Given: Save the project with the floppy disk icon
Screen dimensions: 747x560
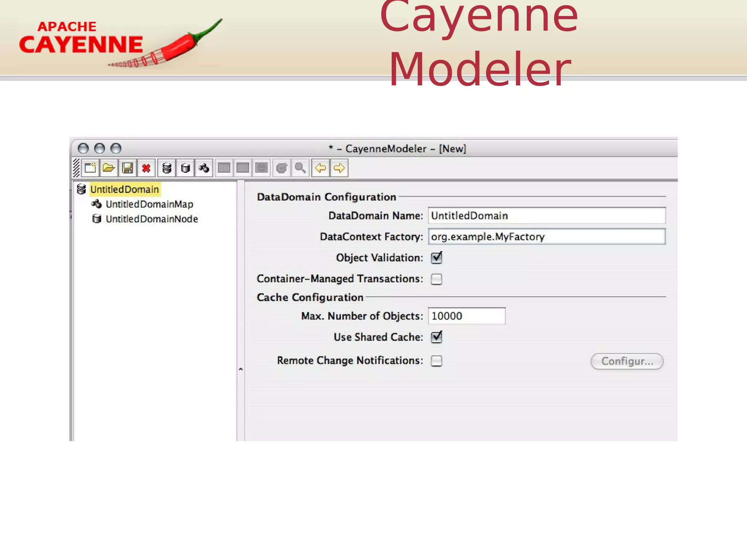Looking at the screenshot, I should coord(127,168).
